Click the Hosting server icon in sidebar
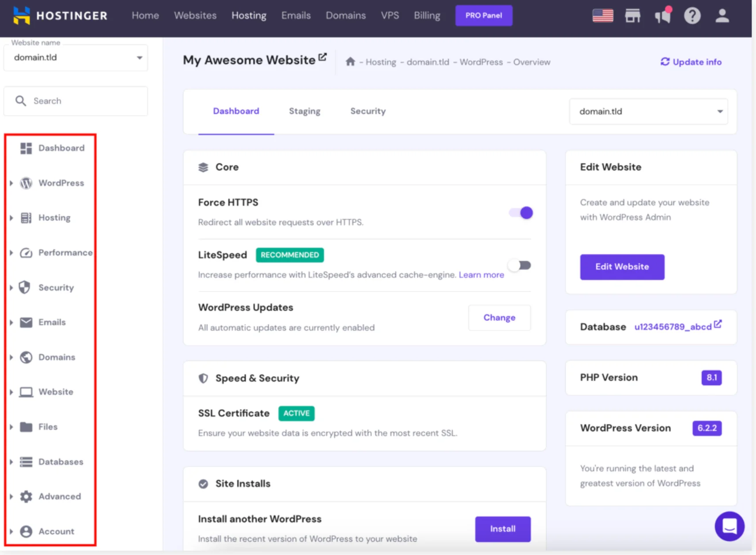This screenshot has height=555, width=756. pos(26,218)
